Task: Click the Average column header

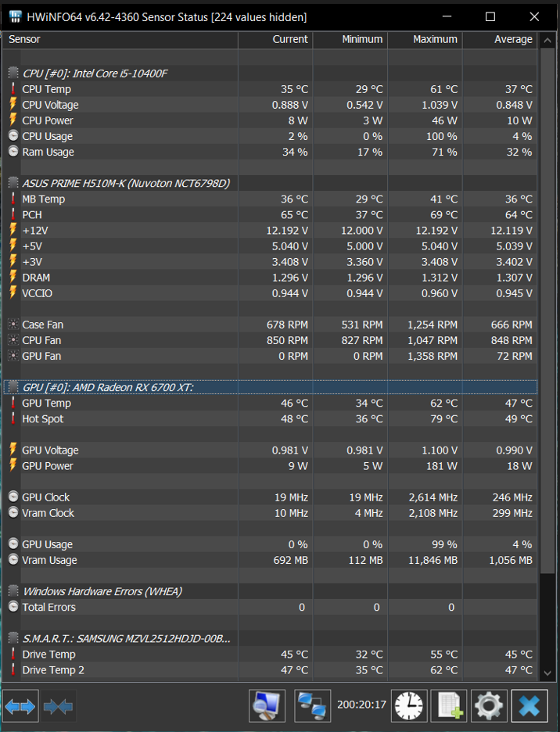Action: click(x=500, y=39)
